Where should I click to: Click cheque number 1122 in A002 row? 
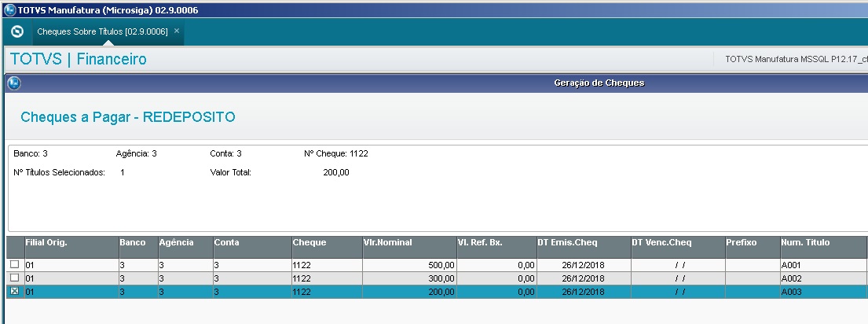click(327, 278)
